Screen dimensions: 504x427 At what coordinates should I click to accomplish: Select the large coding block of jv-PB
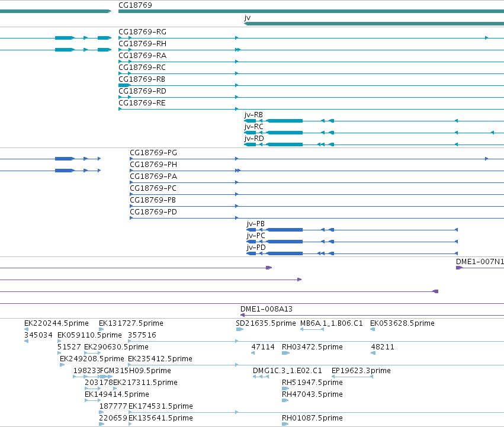coord(284,230)
